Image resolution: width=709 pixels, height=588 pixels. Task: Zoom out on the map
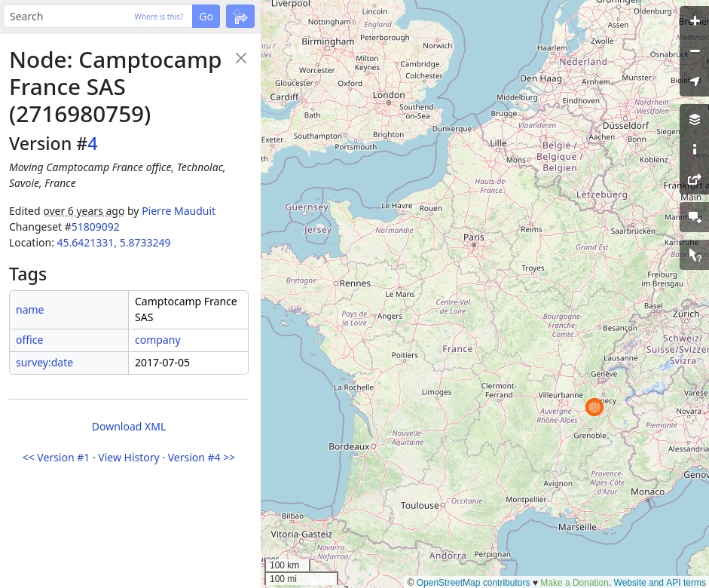[695, 51]
